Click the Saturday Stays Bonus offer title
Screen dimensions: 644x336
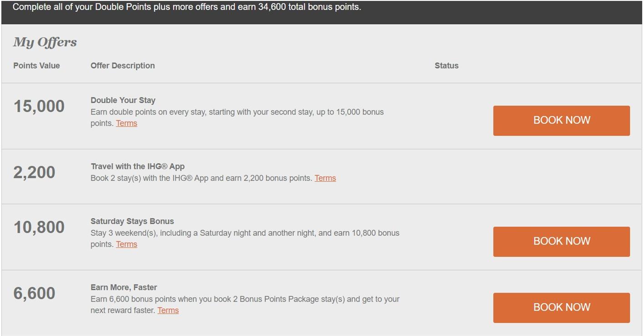tap(132, 221)
